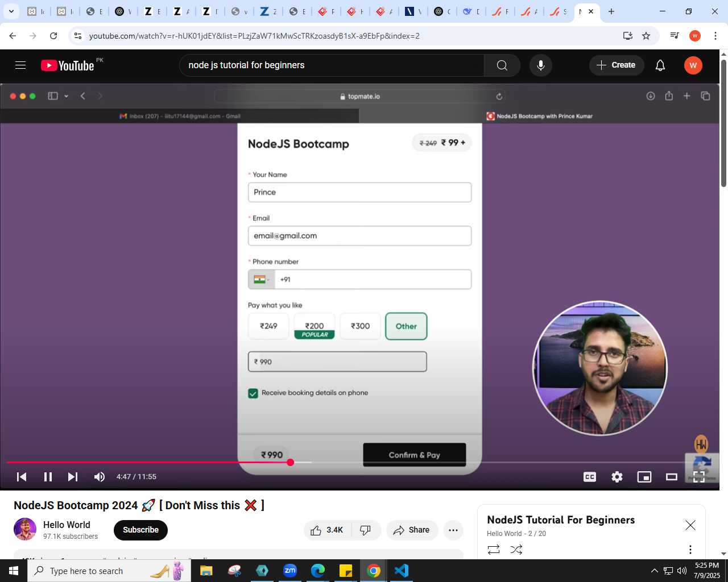The image size is (728, 582).
Task: Open playlist three-dot options menu
Action: coord(690,550)
